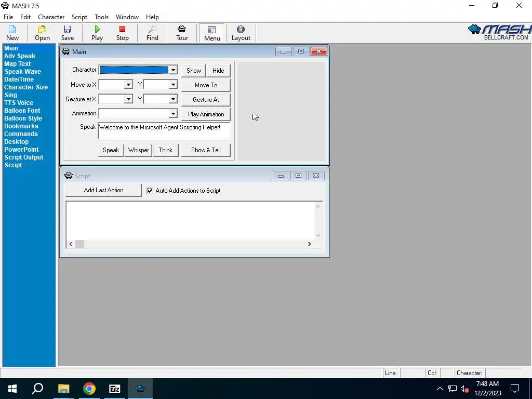Image resolution: width=532 pixels, height=399 pixels.
Task: Click the Add Last Action button
Action: (103, 190)
